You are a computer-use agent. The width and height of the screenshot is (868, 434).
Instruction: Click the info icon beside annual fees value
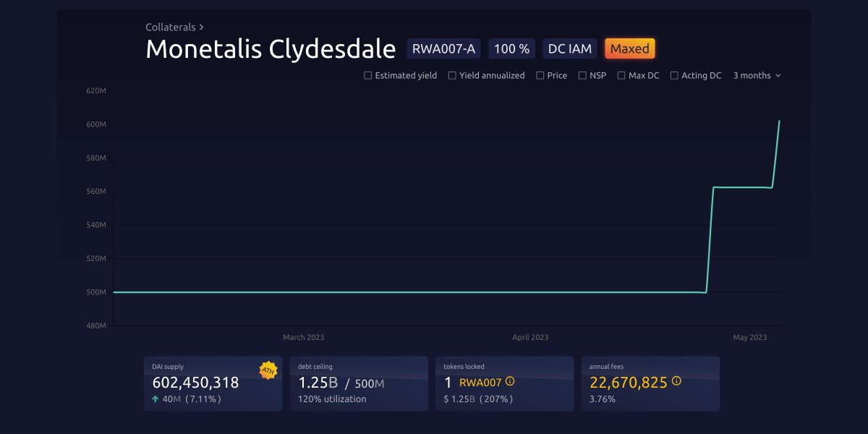(x=676, y=381)
